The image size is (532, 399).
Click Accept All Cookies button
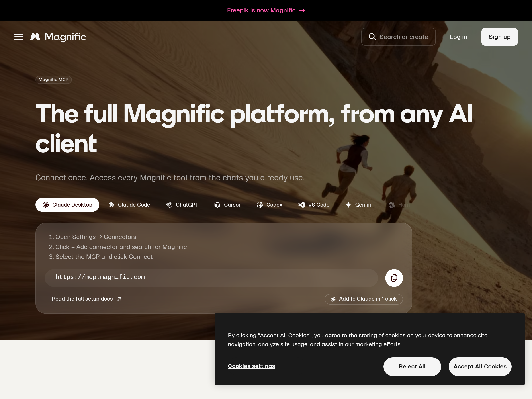coord(480,366)
